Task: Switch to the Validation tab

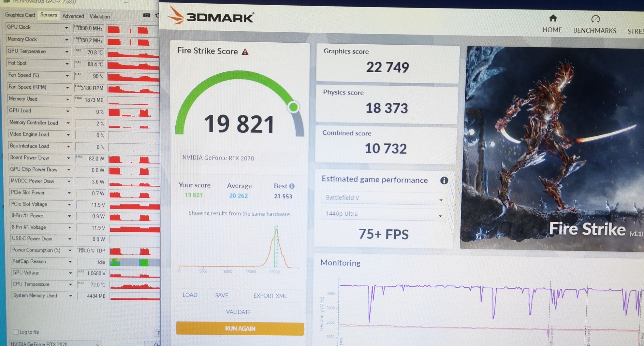Action: (x=99, y=16)
